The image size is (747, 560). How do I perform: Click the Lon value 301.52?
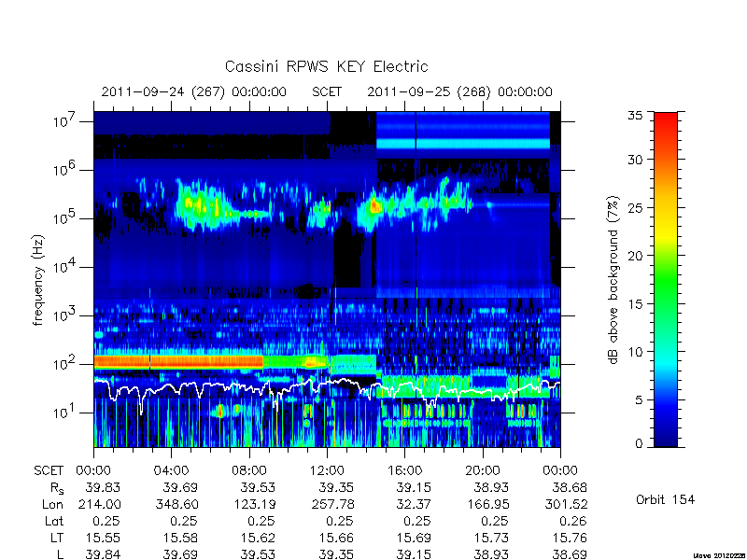click(x=566, y=504)
